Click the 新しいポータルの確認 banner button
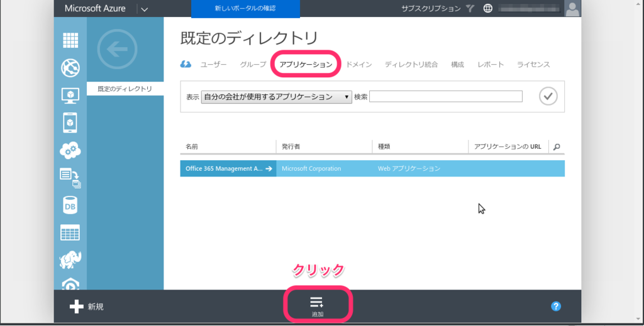 pos(245,9)
